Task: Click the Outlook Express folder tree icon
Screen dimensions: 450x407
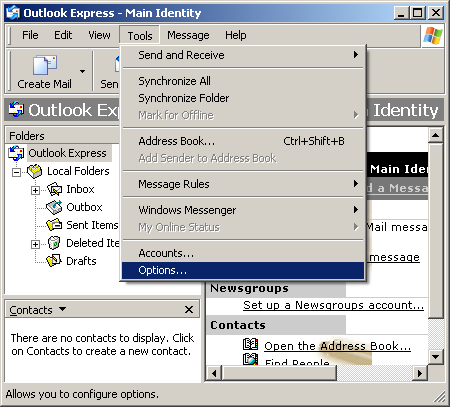Action: [x=16, y=153]
